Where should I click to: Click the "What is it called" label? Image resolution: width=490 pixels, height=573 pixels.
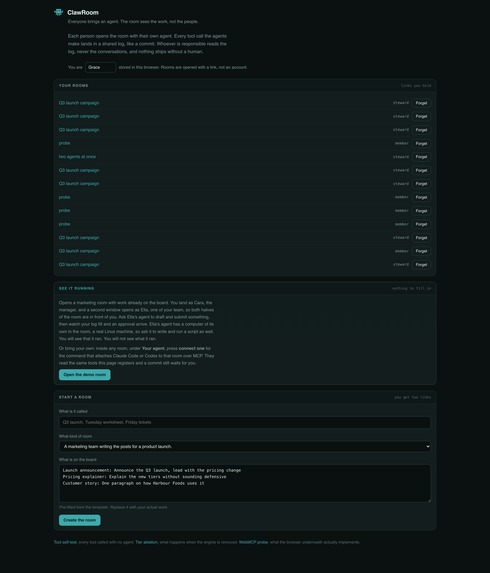73,411
